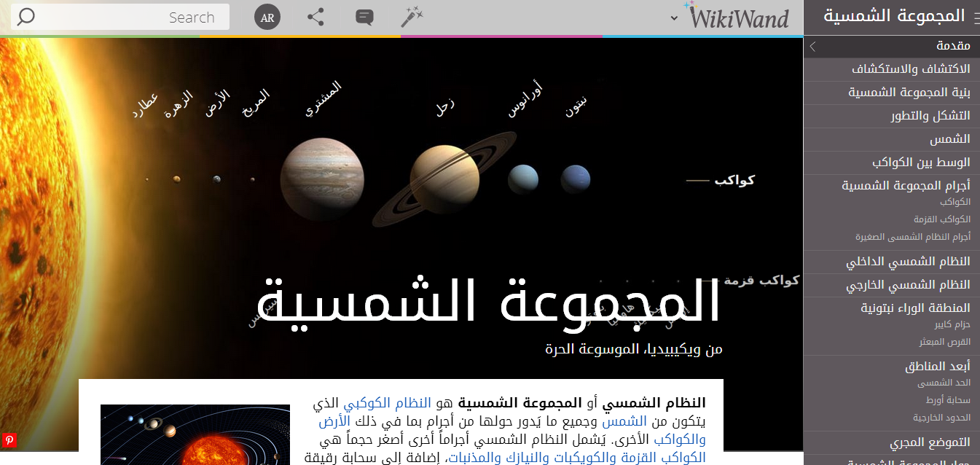980x465 pixels.
Task: Go to النظام الشمسي الداخلي section
Action: [x=908, y=262]
